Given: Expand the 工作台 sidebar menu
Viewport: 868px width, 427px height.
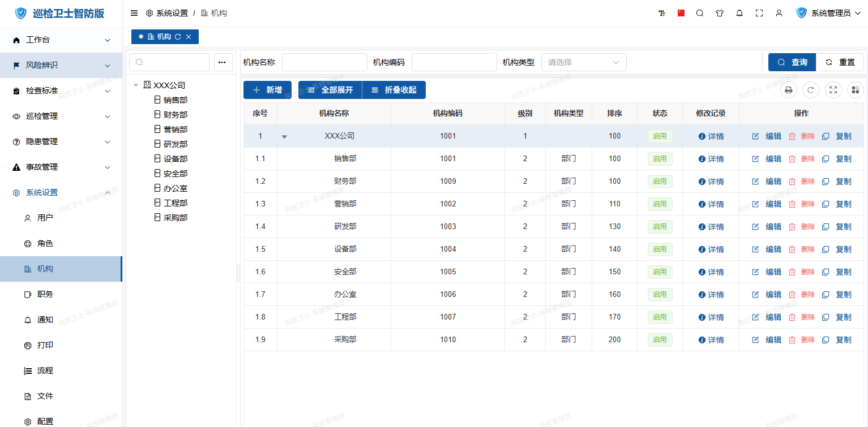Looking at the screenshot, I should (x=61, y=40).
